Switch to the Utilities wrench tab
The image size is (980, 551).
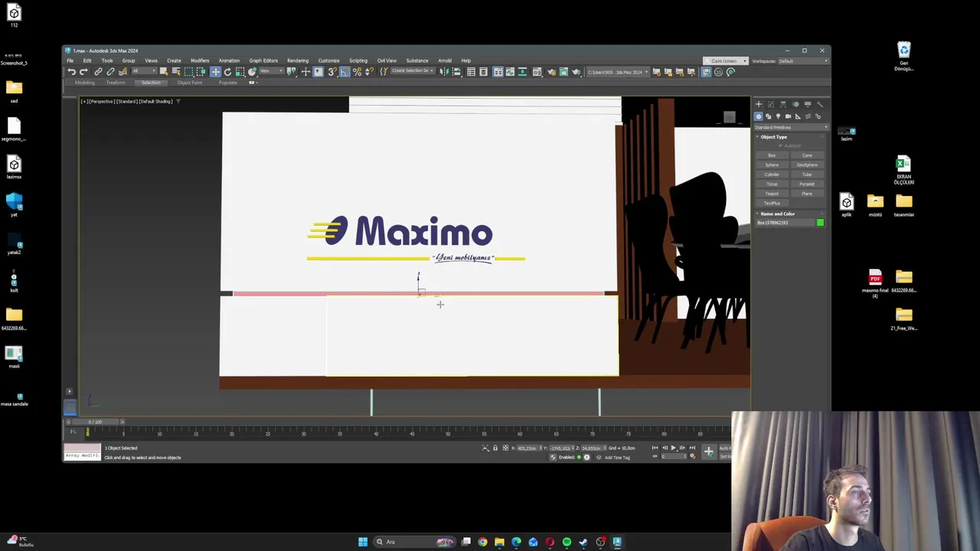click(820, 104)
